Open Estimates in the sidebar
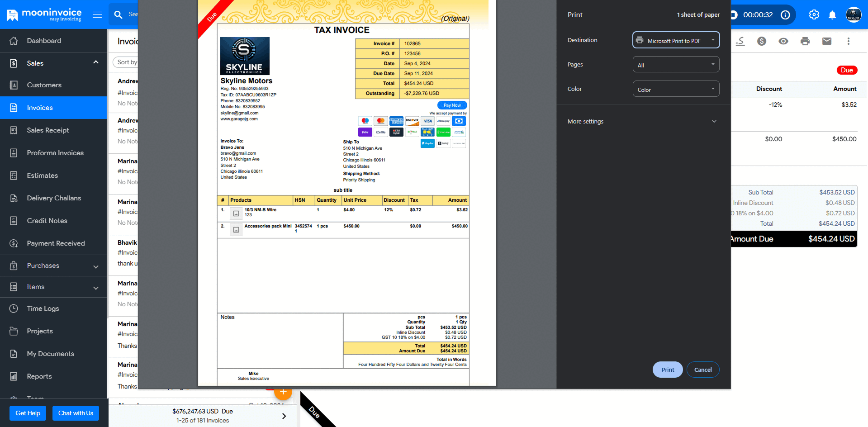The image size is (868, 427). tap(53, 176)
